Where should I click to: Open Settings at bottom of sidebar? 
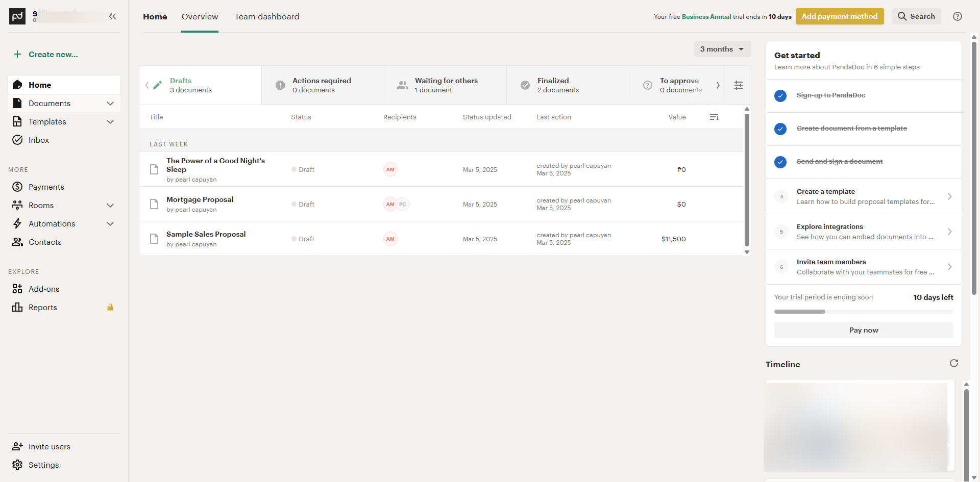pyautogui.click(x=43, y=465)
